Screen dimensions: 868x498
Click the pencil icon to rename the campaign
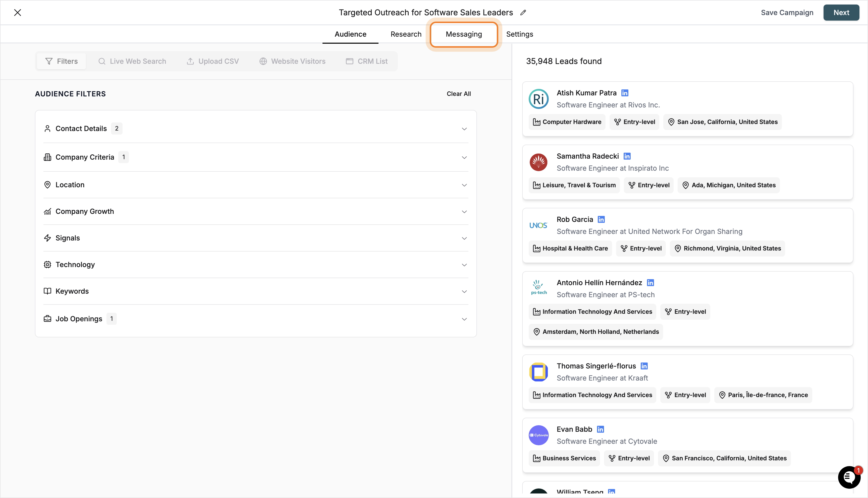tap(523, 12)
